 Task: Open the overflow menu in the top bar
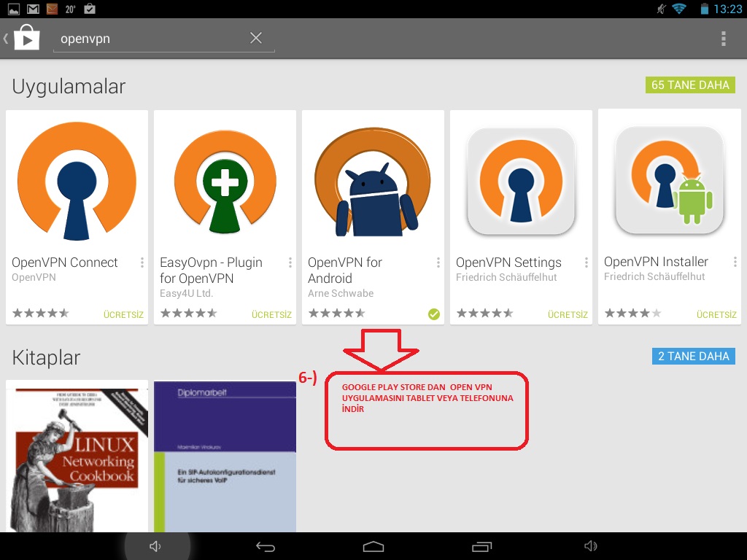click(723, 39)
